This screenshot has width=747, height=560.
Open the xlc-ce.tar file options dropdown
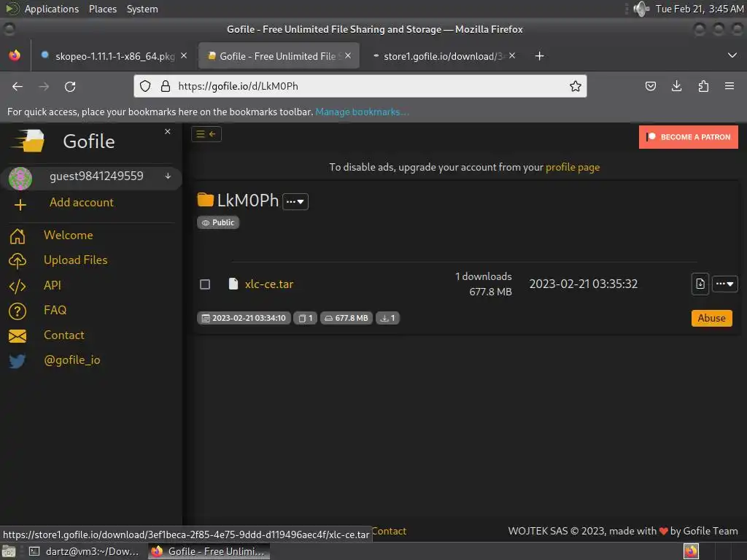(724, 284)
